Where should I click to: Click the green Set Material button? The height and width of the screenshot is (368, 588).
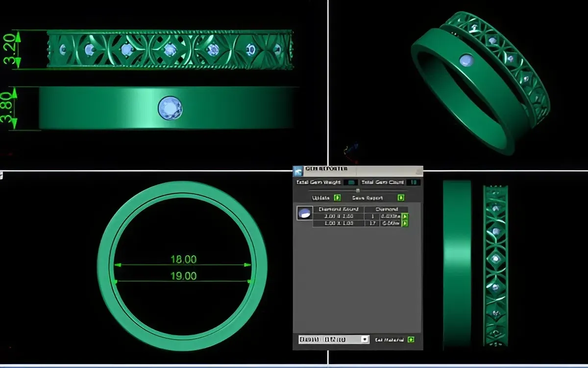(x=411, y=339)
